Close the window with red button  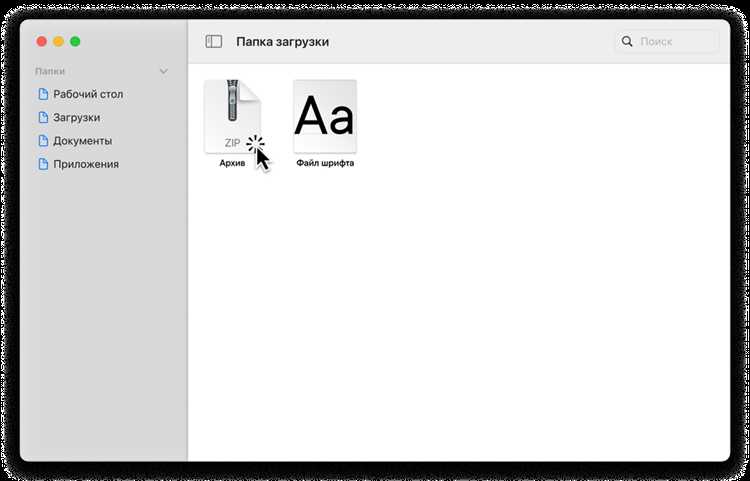(42, 42)
